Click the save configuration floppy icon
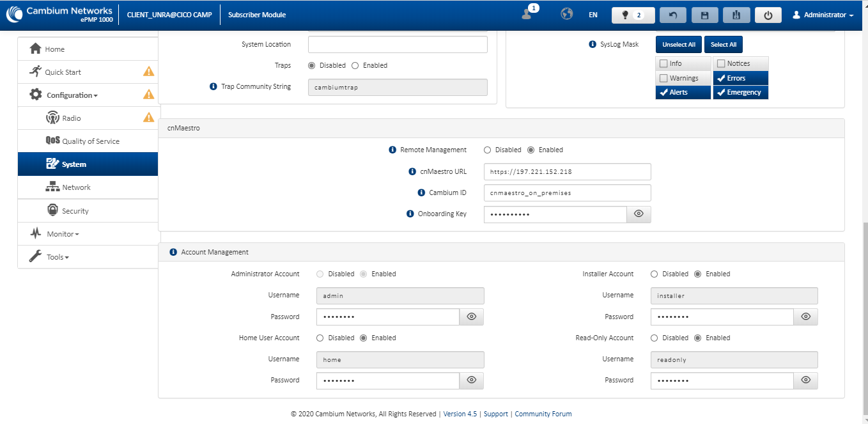868x424 pixels. point(704,15)
